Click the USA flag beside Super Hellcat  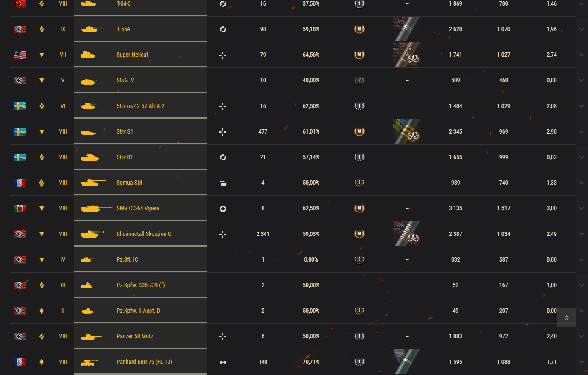20,55
